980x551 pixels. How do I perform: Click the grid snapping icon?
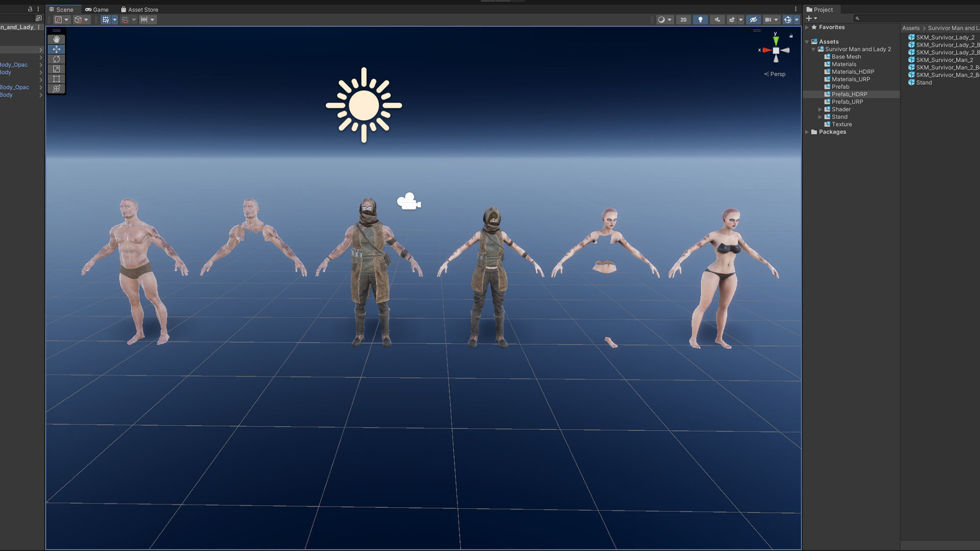pos(125,20)
